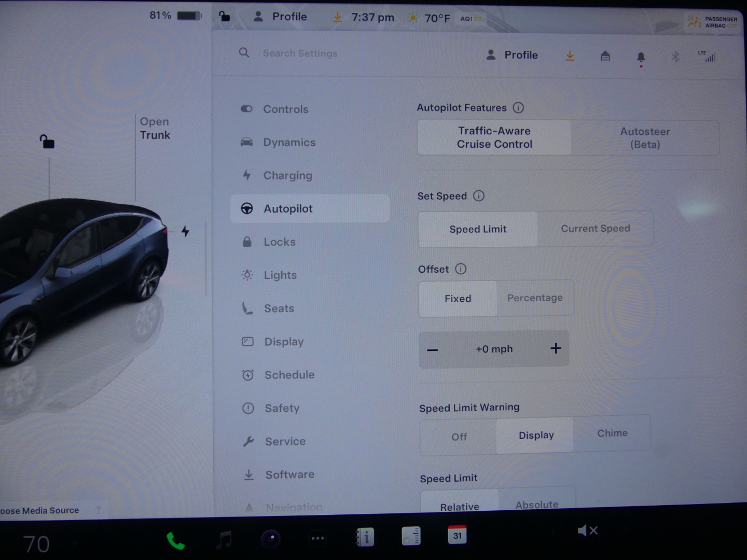Open the Charging settings menu
The image size is (747, 560).
[x=287, y=176]
